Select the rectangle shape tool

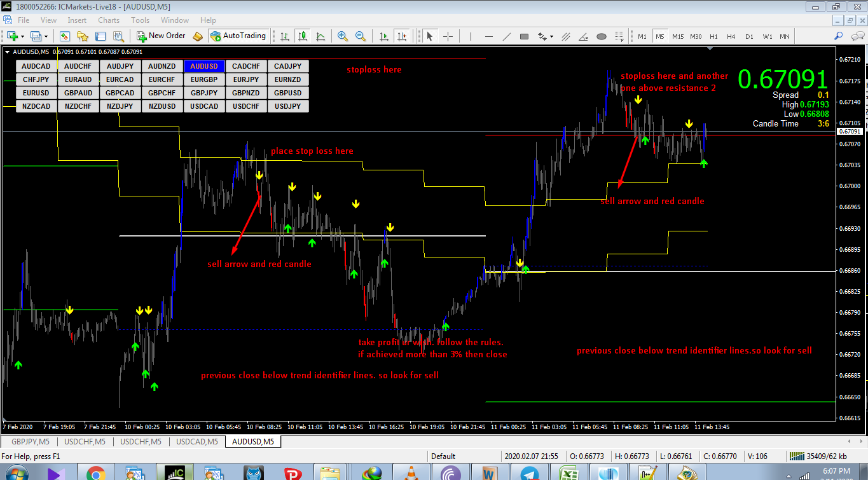tap(525, 36)
